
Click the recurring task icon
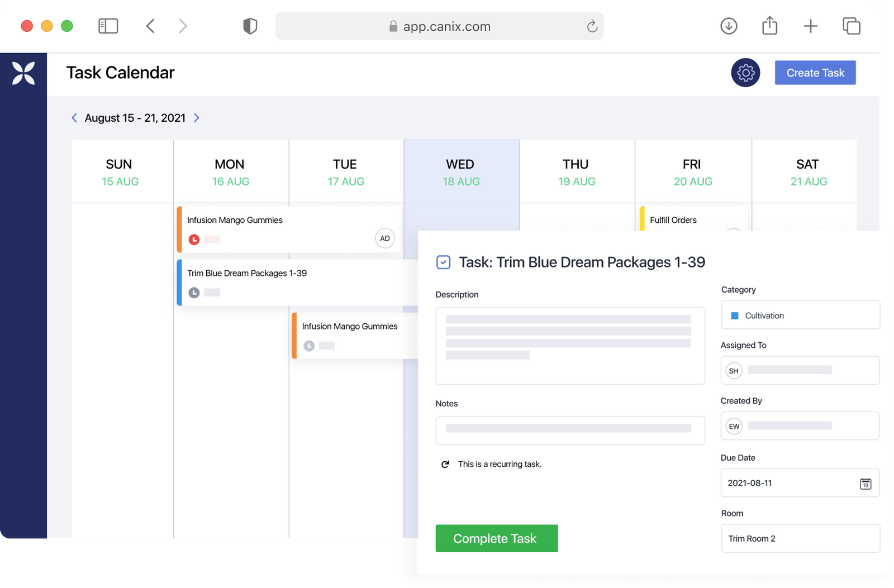[x=444, y=464]
